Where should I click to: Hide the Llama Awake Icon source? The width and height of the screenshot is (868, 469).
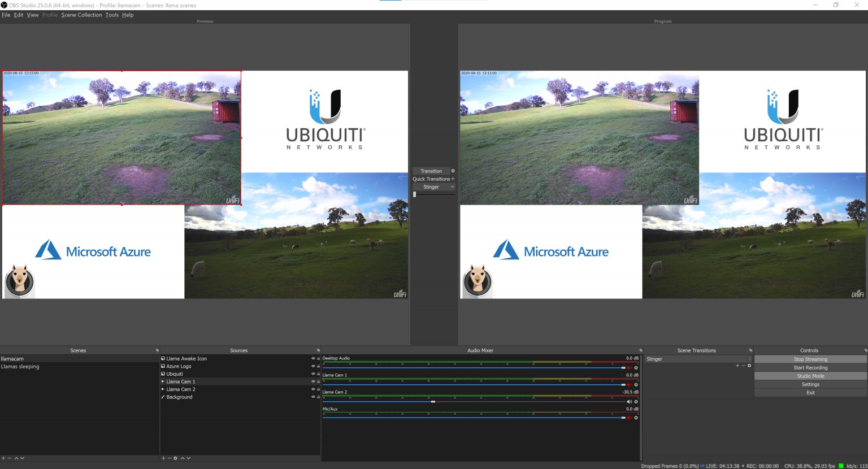point(313,358)
